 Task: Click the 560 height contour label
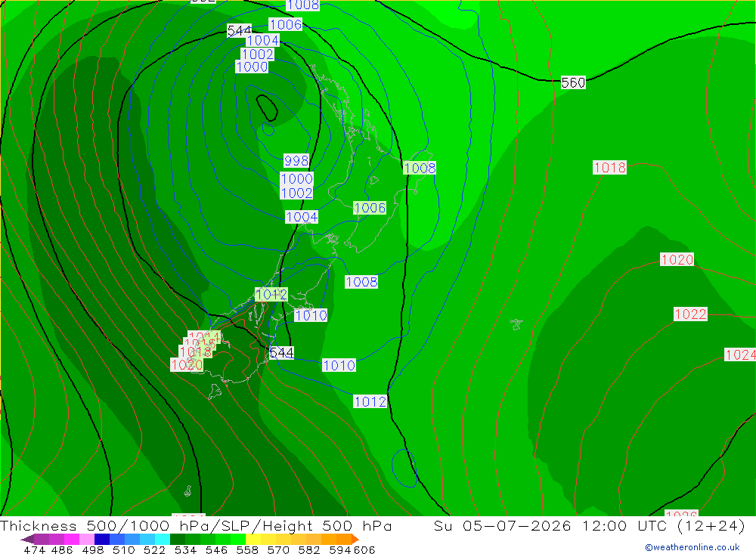pos(573,82)
